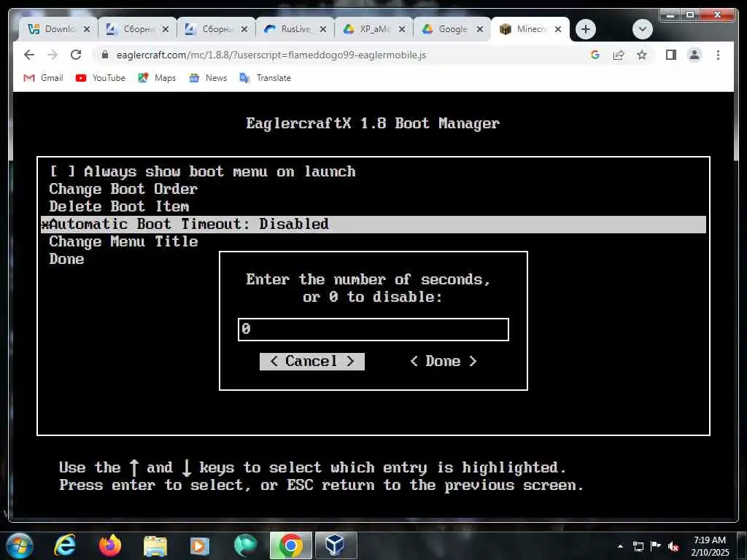Click the browser forward arrow
This screenshot has width=747, height=560.
(x=53, y=55)
